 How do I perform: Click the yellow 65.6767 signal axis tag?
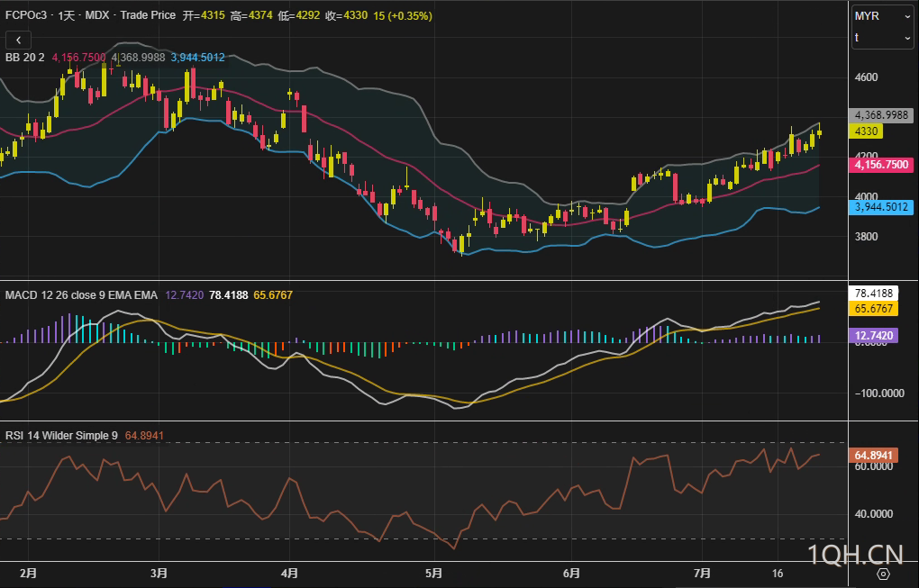(871, 309)
